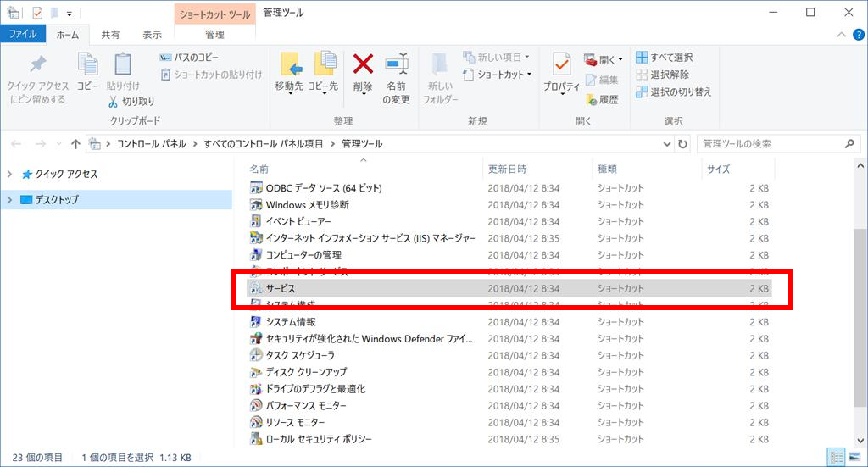
Task: Switch to the View (表示) ribbon tab
Action: pos(152,35)
